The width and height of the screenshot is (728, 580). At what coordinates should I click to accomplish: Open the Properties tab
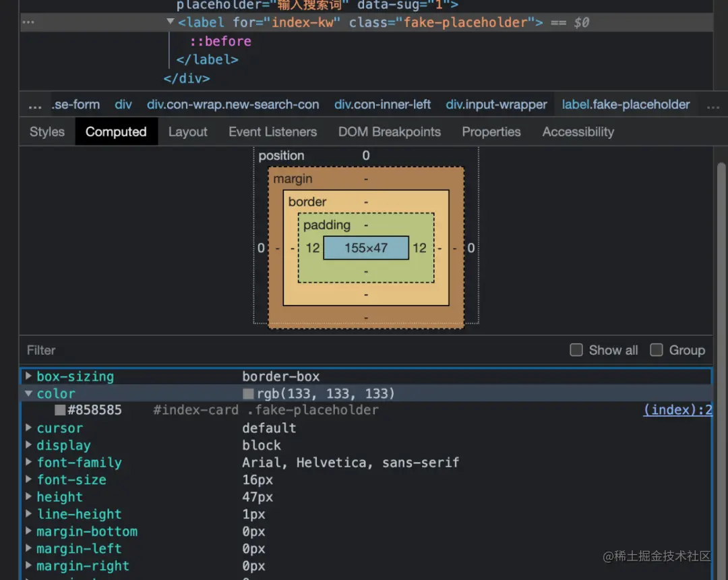coord(491,132)
